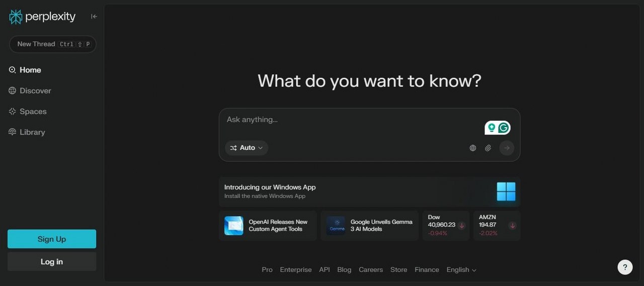Click the globe search sources icon

click(473, 148)
